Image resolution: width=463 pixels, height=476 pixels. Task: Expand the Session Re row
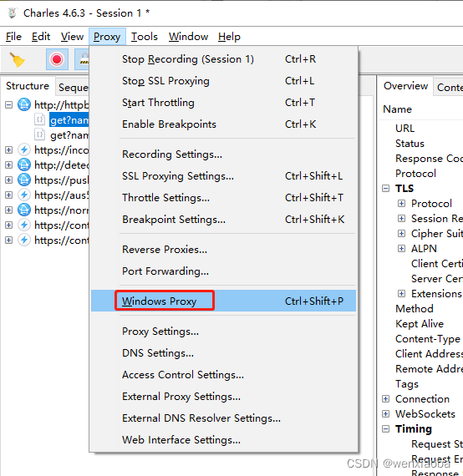click(401, 219)
